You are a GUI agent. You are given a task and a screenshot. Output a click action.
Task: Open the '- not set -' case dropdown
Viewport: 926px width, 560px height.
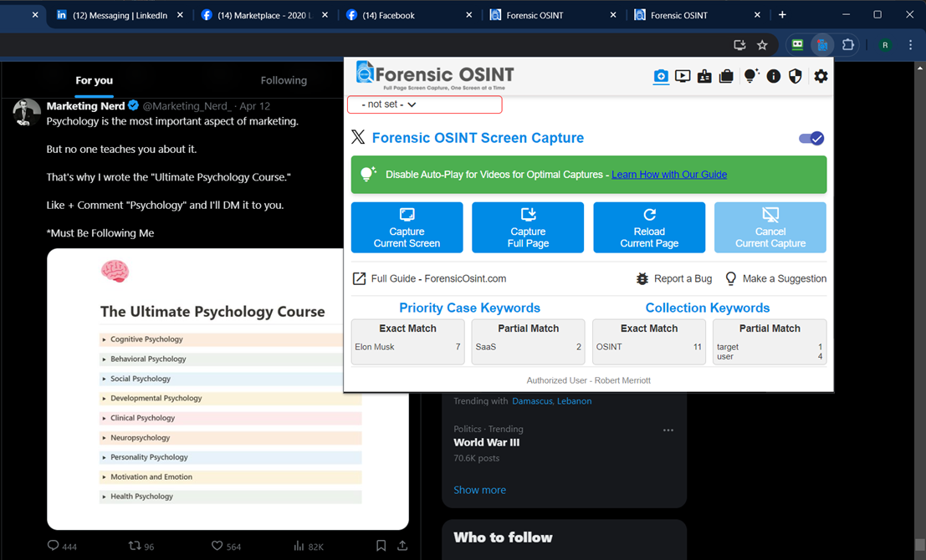(x=424, y=104)
